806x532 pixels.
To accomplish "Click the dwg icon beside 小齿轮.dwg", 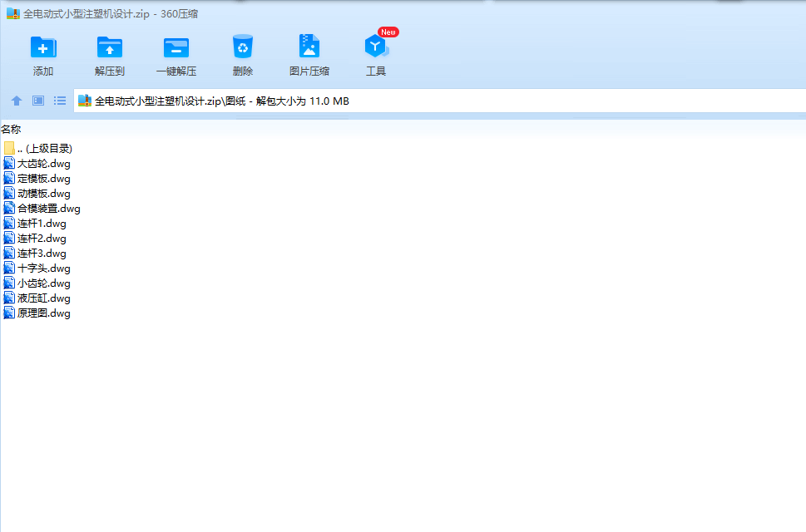I will [x=9, y=283].
